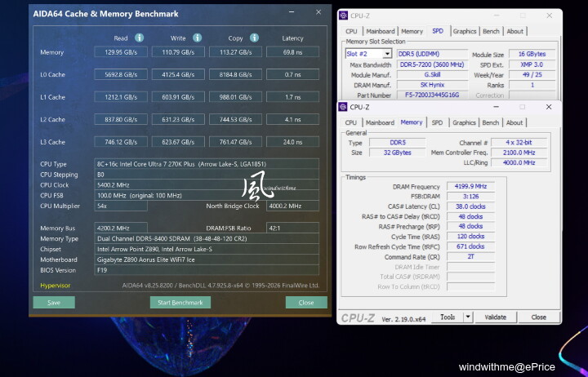Click Save button in AIDA64

pos(54,303)
